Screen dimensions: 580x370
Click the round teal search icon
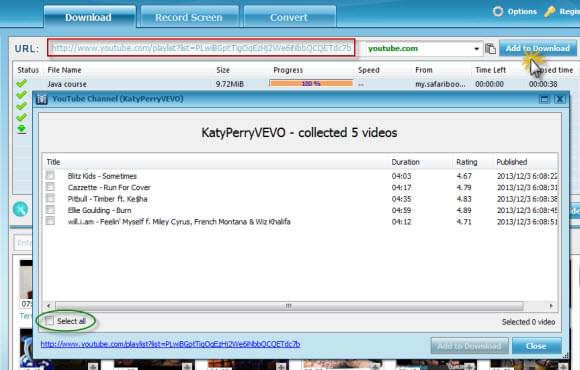pos(20,209)
